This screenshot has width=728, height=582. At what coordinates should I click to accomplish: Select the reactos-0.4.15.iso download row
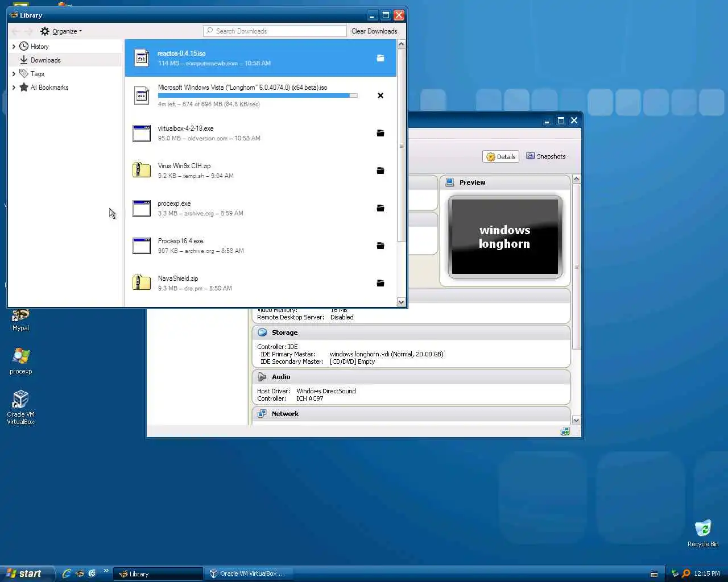(x=260, y=58)
